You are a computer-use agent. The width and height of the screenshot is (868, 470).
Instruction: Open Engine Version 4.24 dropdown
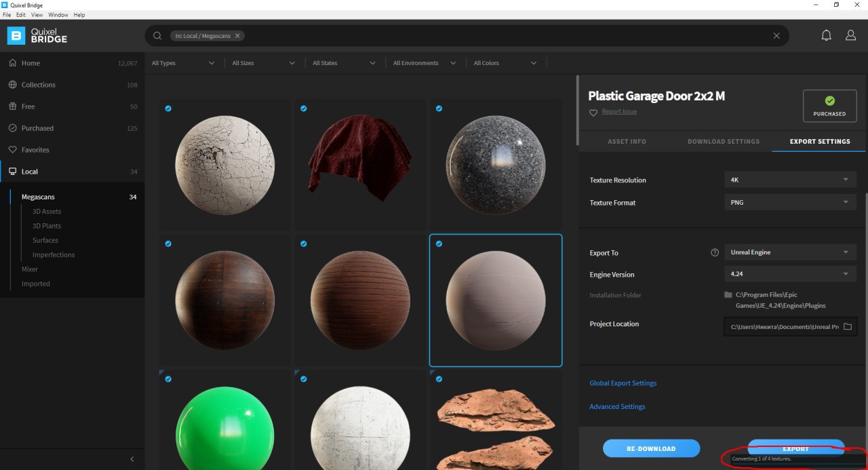coord(790,274)
